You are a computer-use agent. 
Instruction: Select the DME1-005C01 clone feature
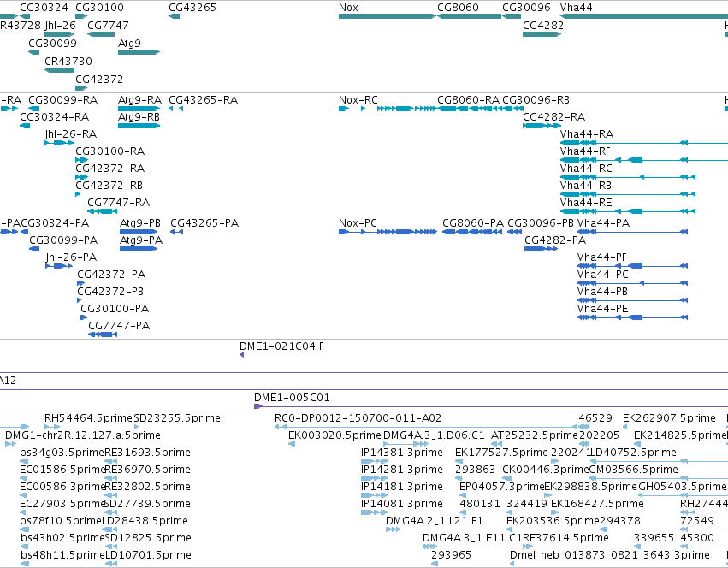[x=491, y=406]
